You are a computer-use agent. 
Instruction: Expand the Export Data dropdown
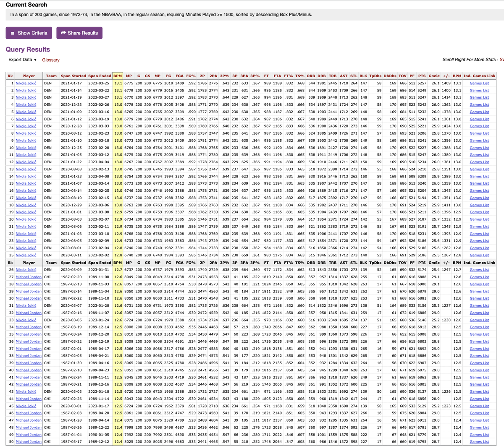click(x=23, y=60)
